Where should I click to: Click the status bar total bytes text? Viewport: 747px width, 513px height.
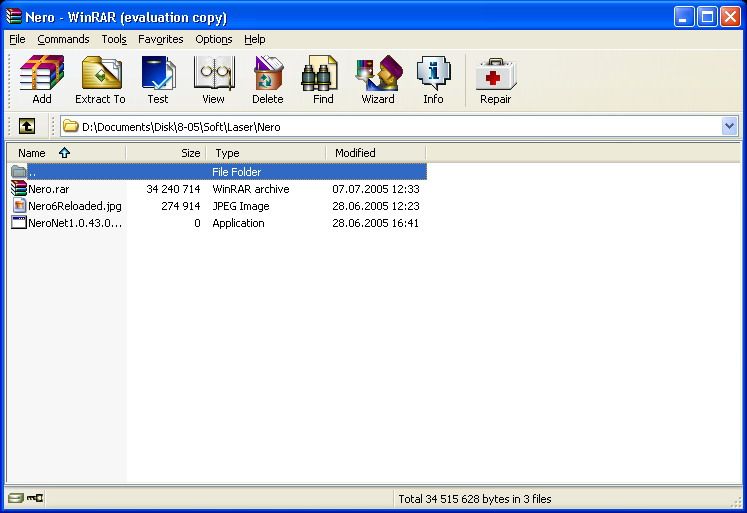click(x=474, y=499)
